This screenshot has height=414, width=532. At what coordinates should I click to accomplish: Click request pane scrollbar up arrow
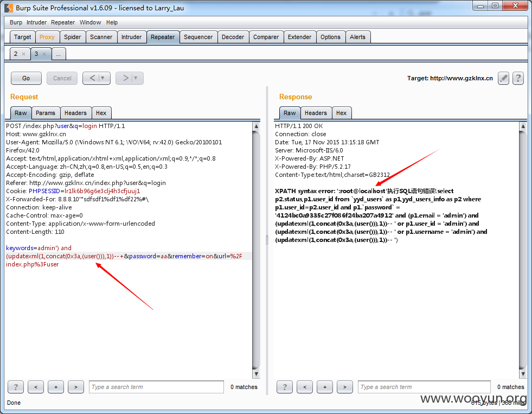(x=257, y=126)
